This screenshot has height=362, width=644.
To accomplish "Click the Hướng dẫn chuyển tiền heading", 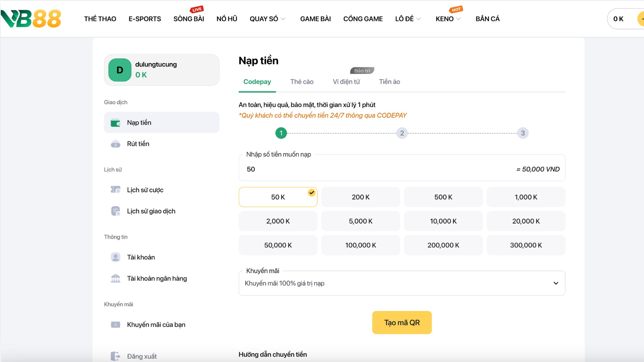I will 273,354.
